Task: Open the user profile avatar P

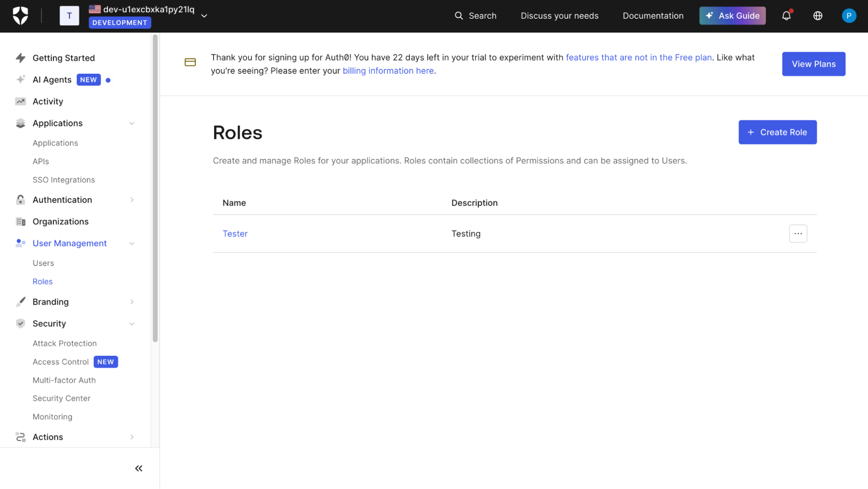Action: click(x=848, y=16)
